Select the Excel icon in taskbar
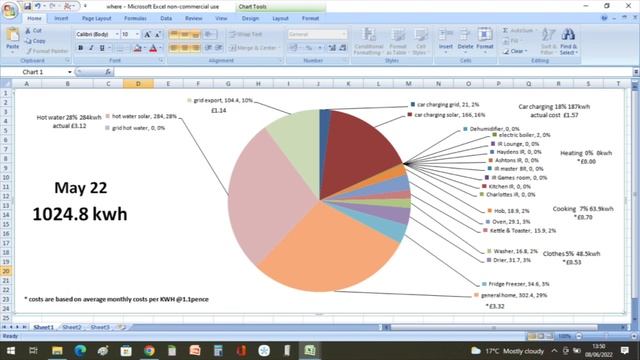Screen dimensions: 640x360 click(x=310, y=351)
